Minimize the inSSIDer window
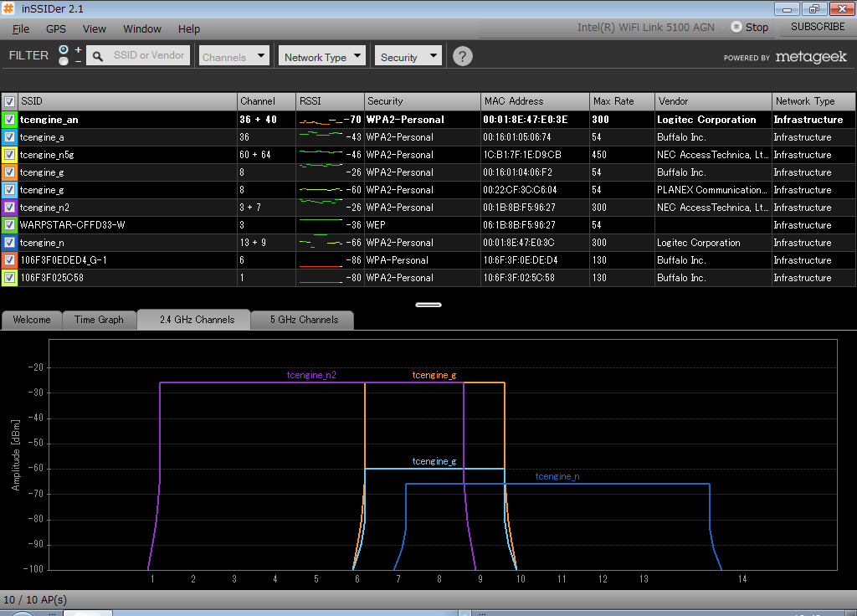The height and width of the screenshot is (616, 857). pos(787,8)
